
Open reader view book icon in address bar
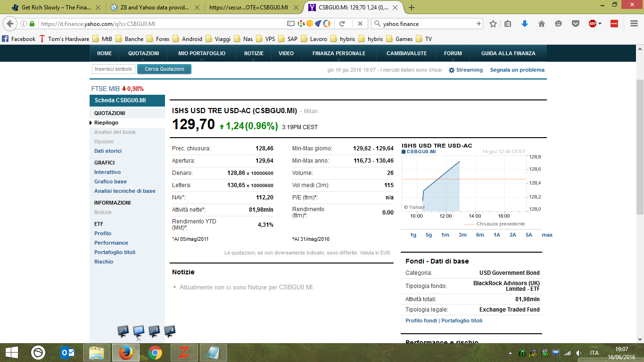pyautogui.click(x=291, y=24)
